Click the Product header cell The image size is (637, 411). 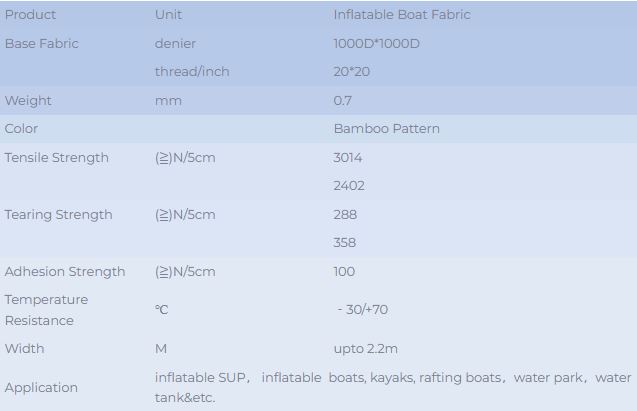(x=31, y=15)
